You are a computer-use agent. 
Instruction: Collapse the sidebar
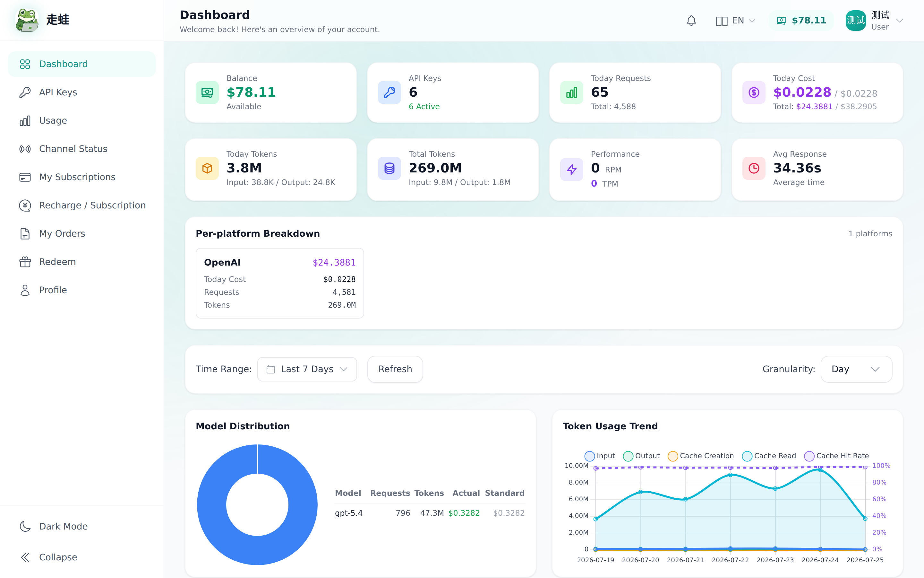click(x=82, y=557)
